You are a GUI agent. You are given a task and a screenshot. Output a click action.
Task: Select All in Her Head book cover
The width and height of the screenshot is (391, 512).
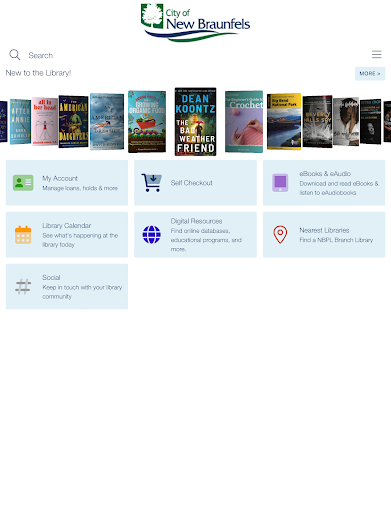point(45,122)
